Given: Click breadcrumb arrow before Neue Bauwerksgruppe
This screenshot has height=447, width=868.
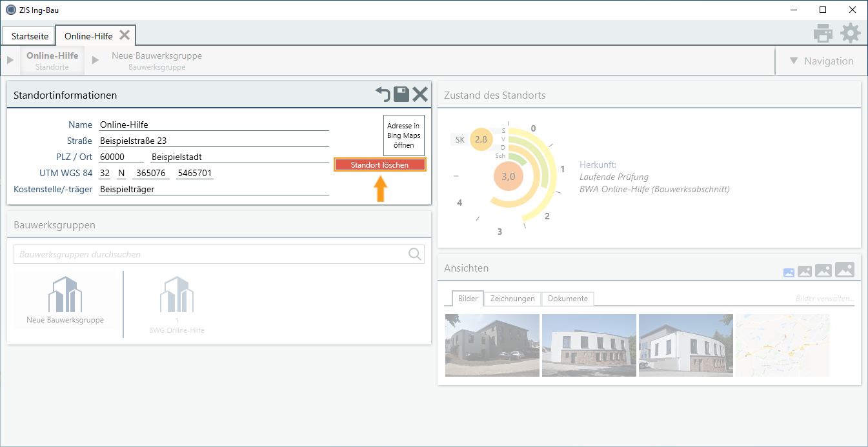Looking at the screenshot, I should [96, 61].
